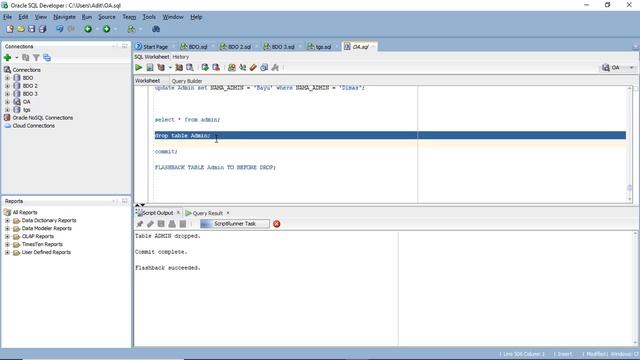
Task: Click the Schema Browser icon in Connections panel
Action: tap(47, 58)
